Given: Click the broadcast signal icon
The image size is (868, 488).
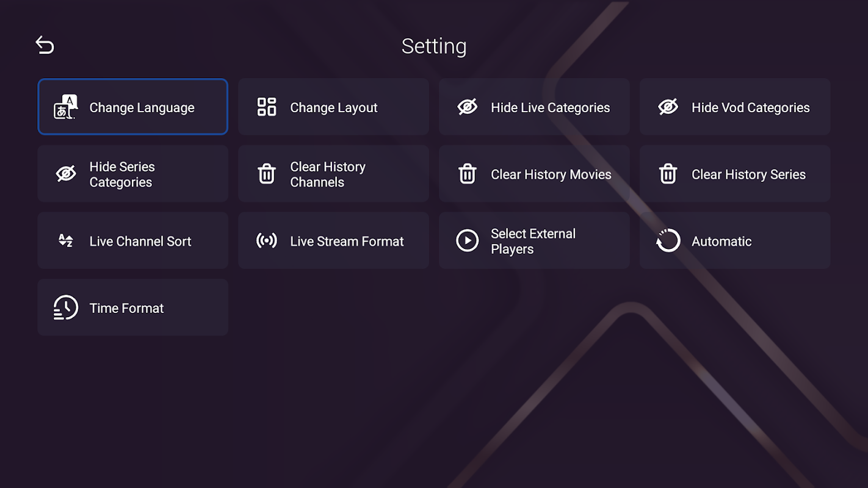Looking at the screenshot, I should point(267,240).
